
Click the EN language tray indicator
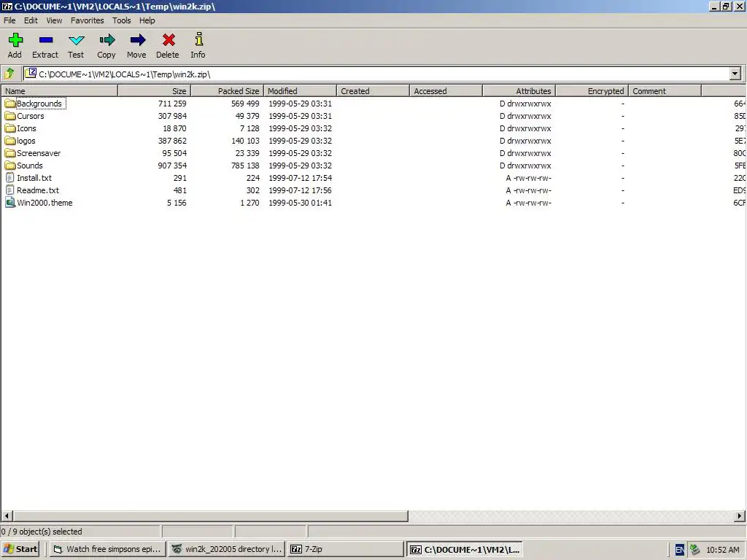coord(680,550)
